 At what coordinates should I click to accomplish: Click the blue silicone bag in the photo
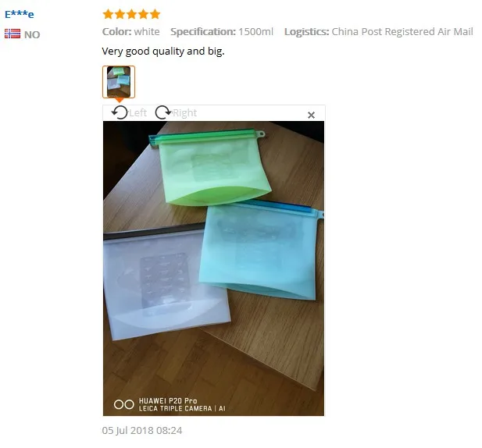pos(261,252)
